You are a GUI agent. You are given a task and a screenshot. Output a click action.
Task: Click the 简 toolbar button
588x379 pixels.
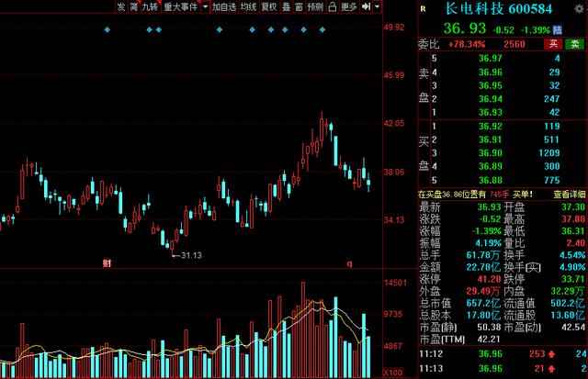[133, 6]
